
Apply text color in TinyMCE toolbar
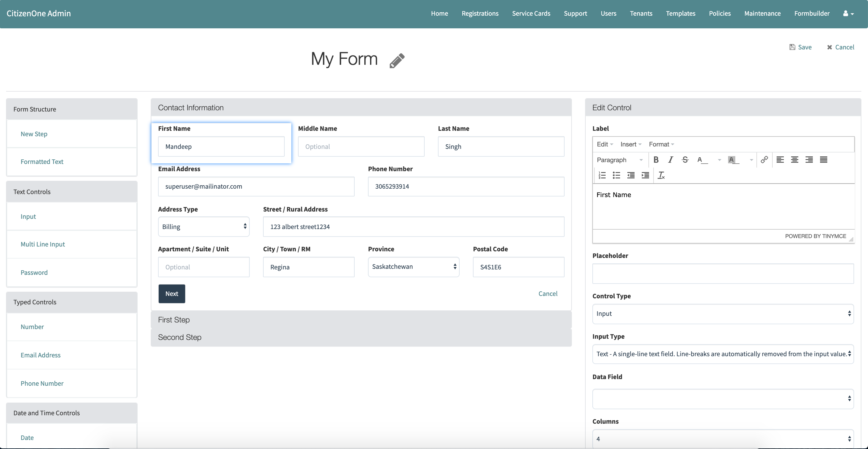pos(702,160)
